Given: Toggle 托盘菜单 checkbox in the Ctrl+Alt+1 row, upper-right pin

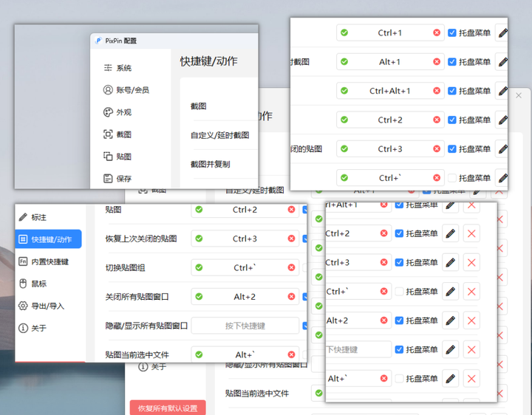Looking at the screenshot, I should 452,91.
